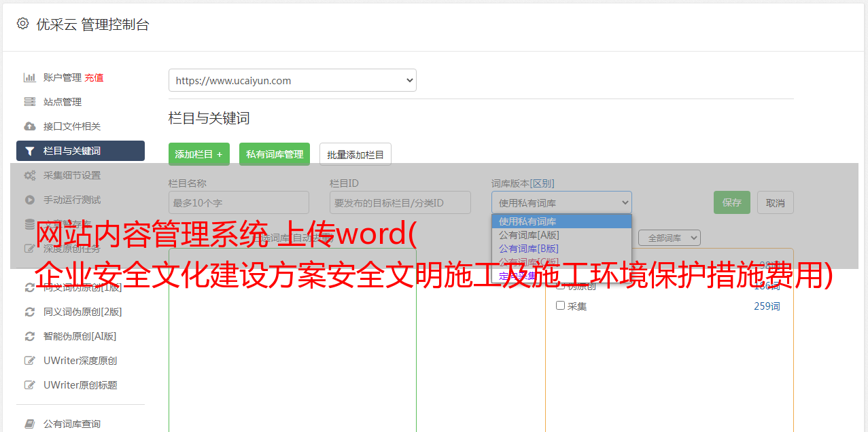Open the 全部词库 filter dropdown
The image size is (868, 432).
(x=670, y=238)
